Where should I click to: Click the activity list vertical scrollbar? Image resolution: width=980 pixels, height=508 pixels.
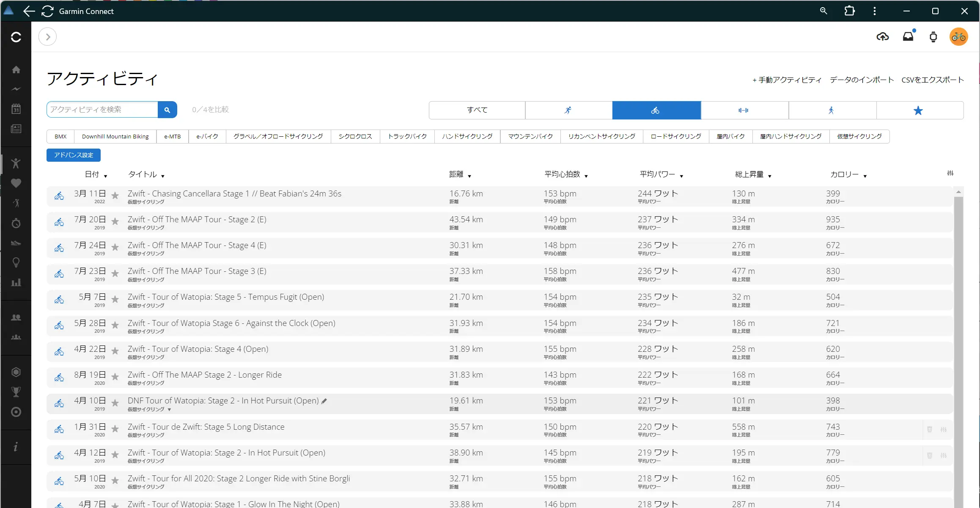click(958, 351)
